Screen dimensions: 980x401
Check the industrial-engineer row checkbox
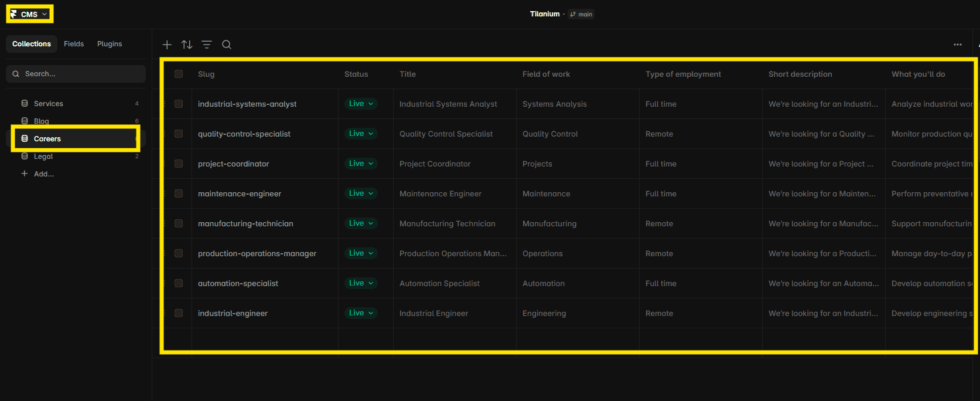179,313
